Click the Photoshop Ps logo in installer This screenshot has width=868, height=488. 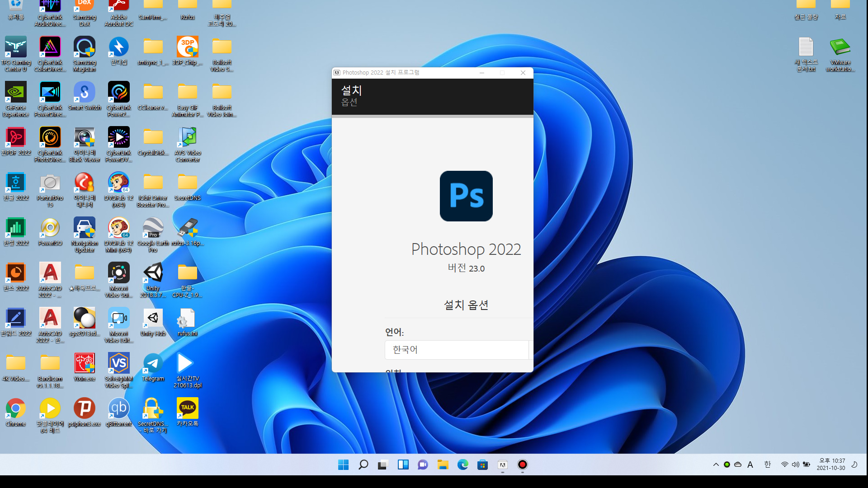tap(466, 196)
